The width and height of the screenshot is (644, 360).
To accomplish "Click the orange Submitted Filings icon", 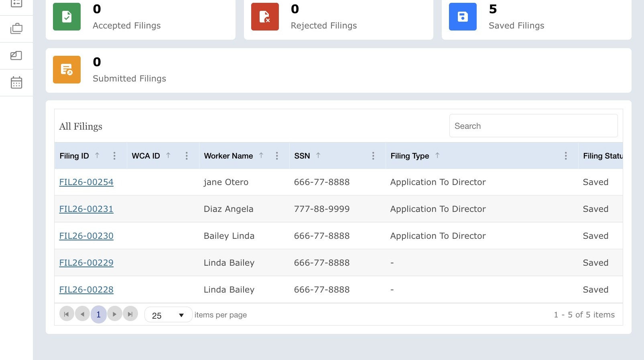I will coord(67,70).
